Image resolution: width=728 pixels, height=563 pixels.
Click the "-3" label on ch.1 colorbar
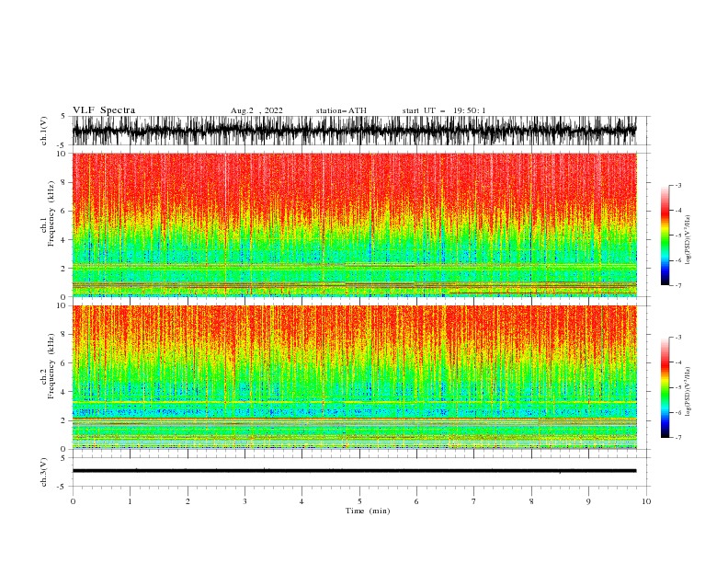click(677, 185)
